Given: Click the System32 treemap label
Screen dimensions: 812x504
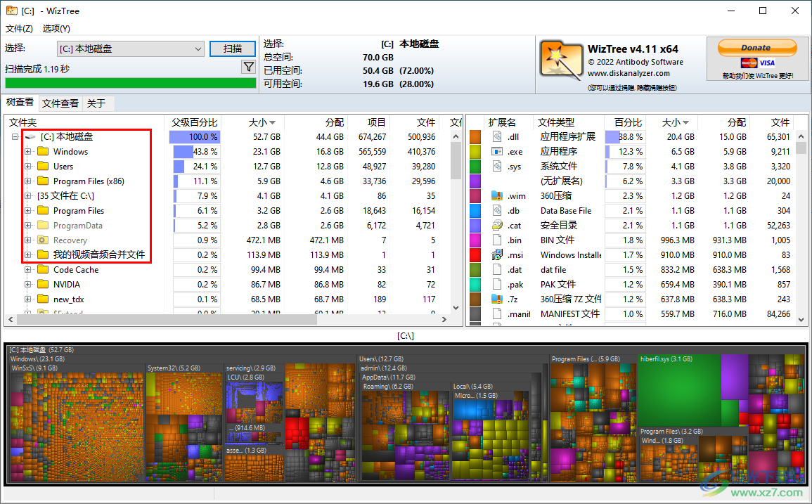Looking at the screenshot, I should click(x=173, y=368).
